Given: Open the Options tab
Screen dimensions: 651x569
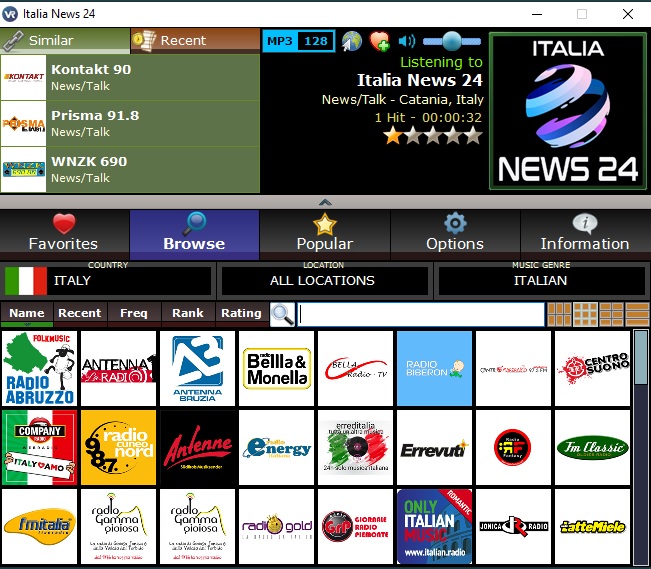Looking at the screenshot, I should (x=455, y=235).
